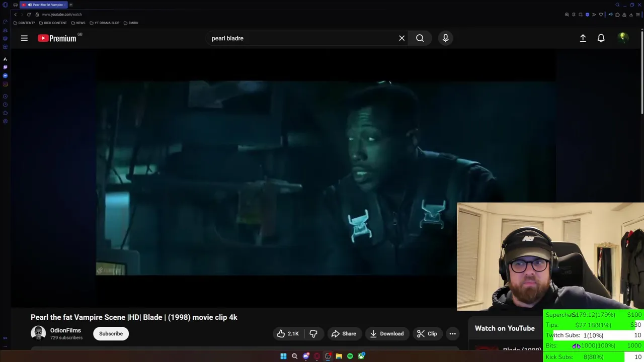Share the Pearl vampire video

click(344, 334)
